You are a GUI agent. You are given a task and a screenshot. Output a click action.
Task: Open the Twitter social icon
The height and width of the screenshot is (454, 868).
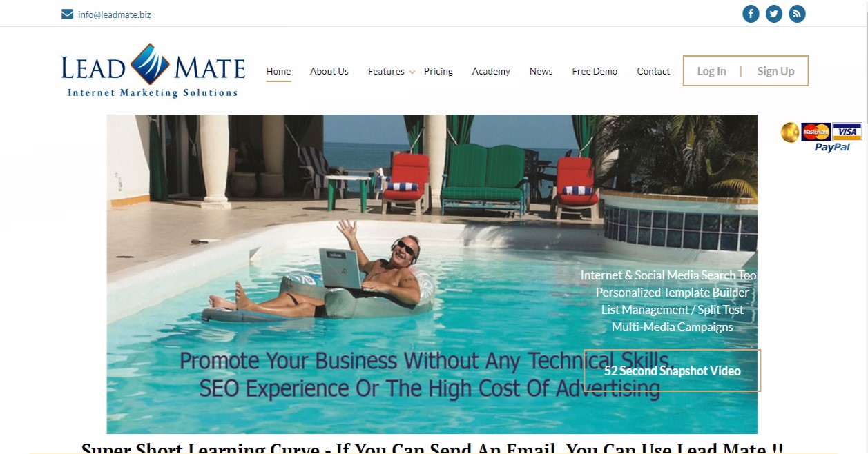[774, 14]
